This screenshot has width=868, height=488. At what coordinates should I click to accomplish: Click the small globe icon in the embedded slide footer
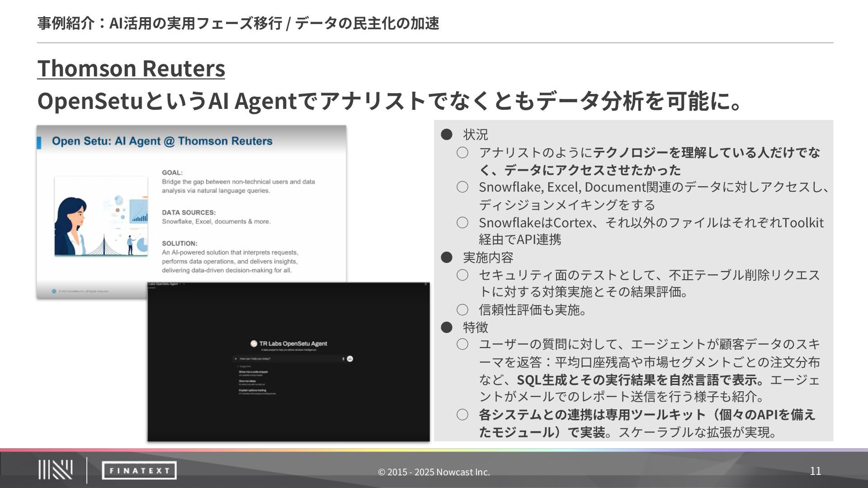pyautogui.click(x=54, y=291)
